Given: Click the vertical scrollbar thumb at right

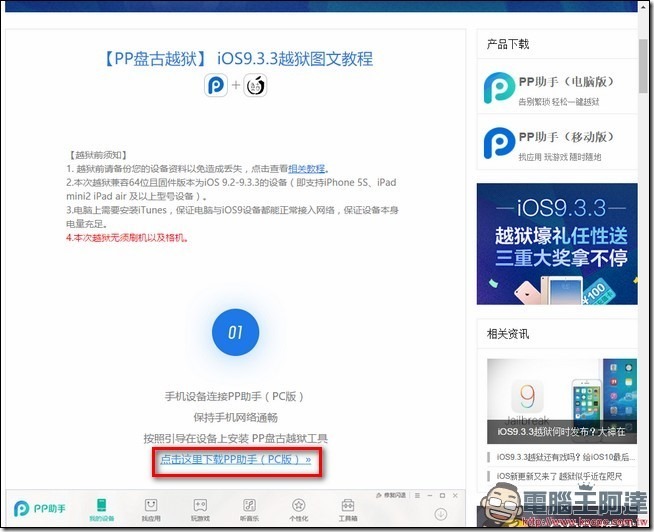Looking at the screenshot, I should point(643,66).
